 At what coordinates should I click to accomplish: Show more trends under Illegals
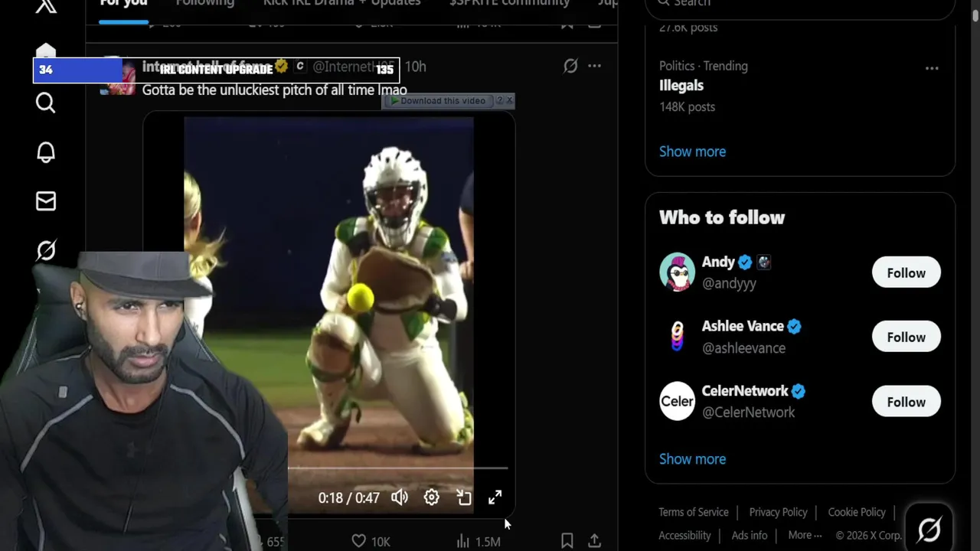tap(692, 152)
